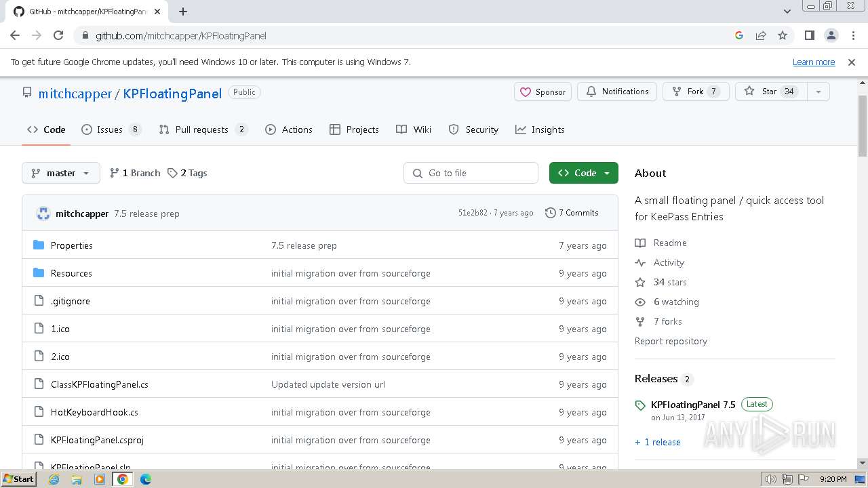This screenshot has width=868, height=488.
Task: Jump to Readme in About
Action: [661, 243]
